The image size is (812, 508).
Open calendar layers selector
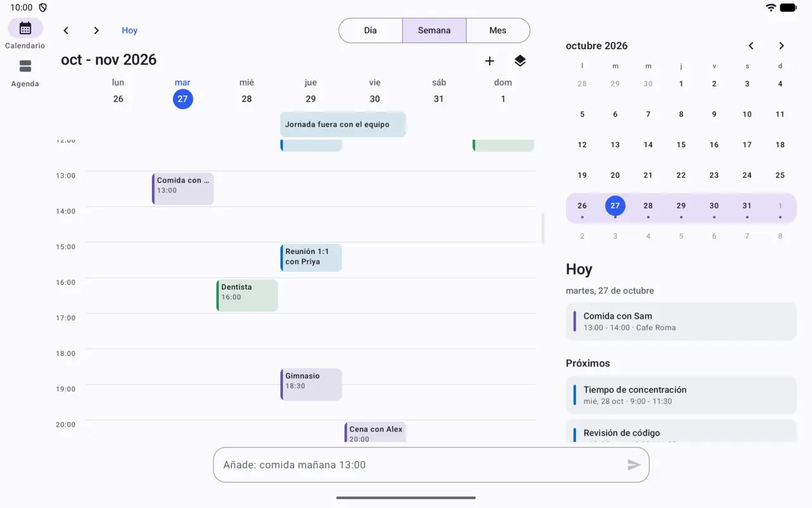click(520, 61)
